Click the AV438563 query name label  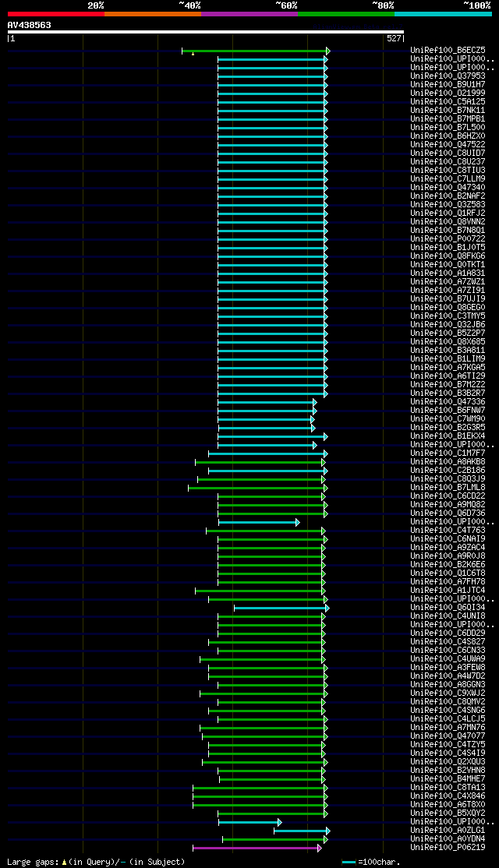coord(30,25)
